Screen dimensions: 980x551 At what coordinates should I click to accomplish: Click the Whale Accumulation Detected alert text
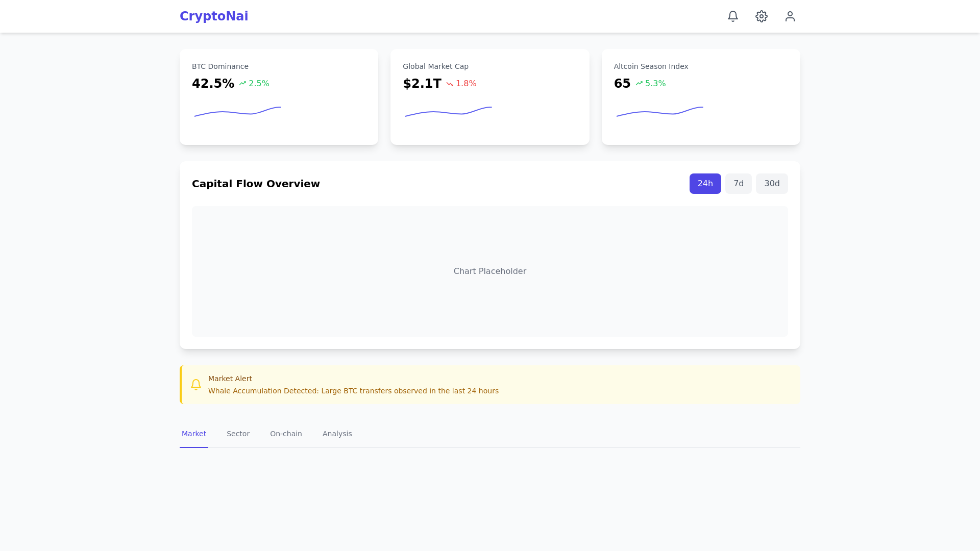point(353,391)
